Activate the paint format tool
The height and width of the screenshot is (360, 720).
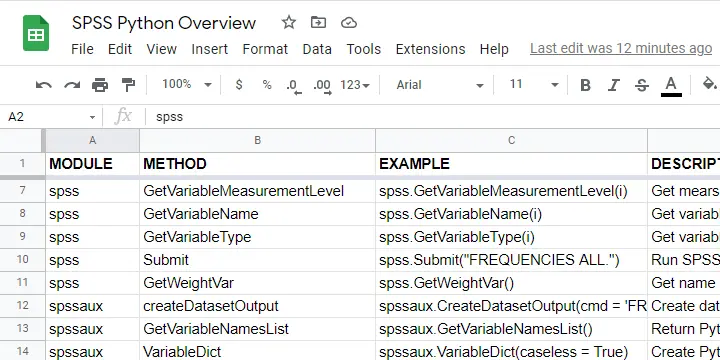(128, 85)
